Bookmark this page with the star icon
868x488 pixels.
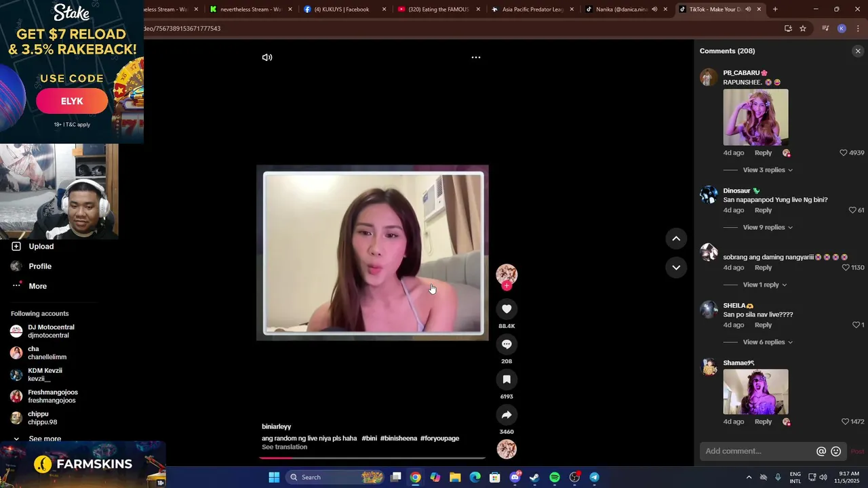[803, 28]
